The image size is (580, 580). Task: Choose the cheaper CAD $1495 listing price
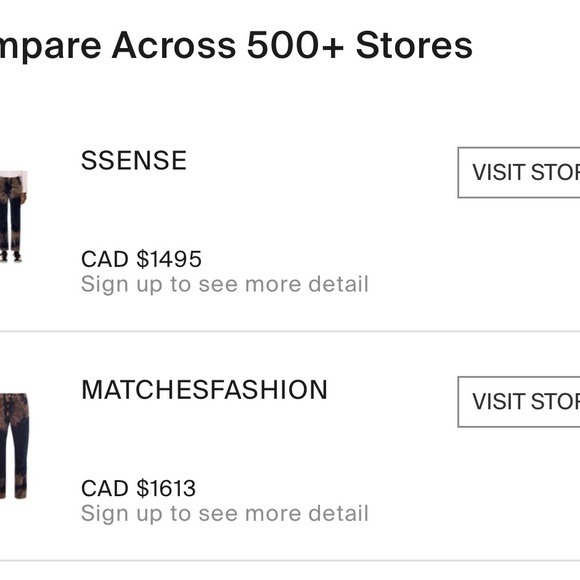click(141, 259)
